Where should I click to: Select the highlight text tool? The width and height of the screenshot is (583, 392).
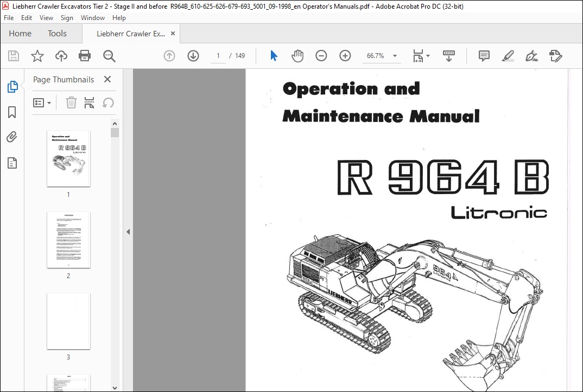(508, 56)
